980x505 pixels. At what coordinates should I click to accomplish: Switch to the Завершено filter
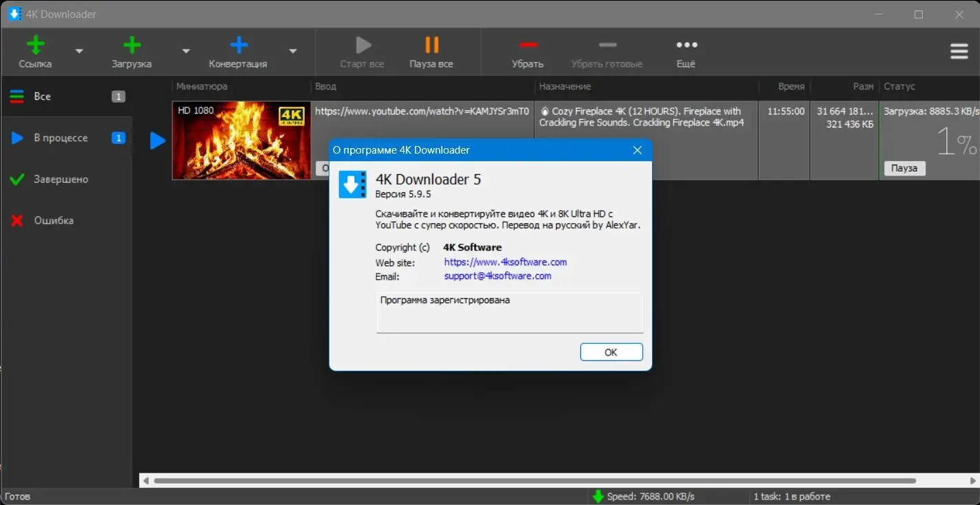point(66,179)
